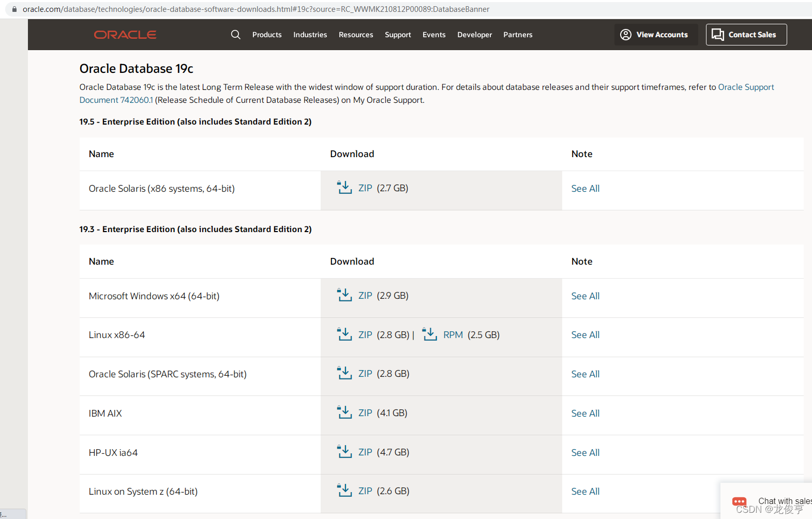The height and width of the screenshot is (519, 812).
Task: Open the Developer menu
Action: tap(475, 35)
